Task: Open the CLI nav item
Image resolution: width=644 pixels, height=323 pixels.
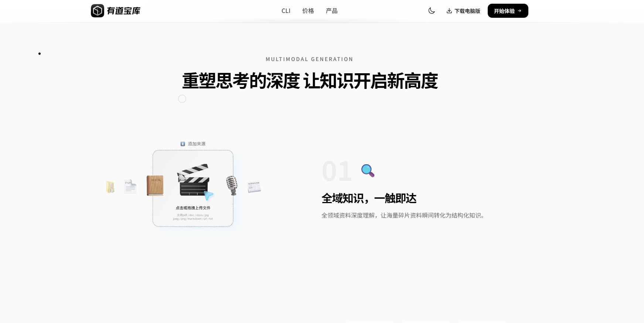Action: 286,11
